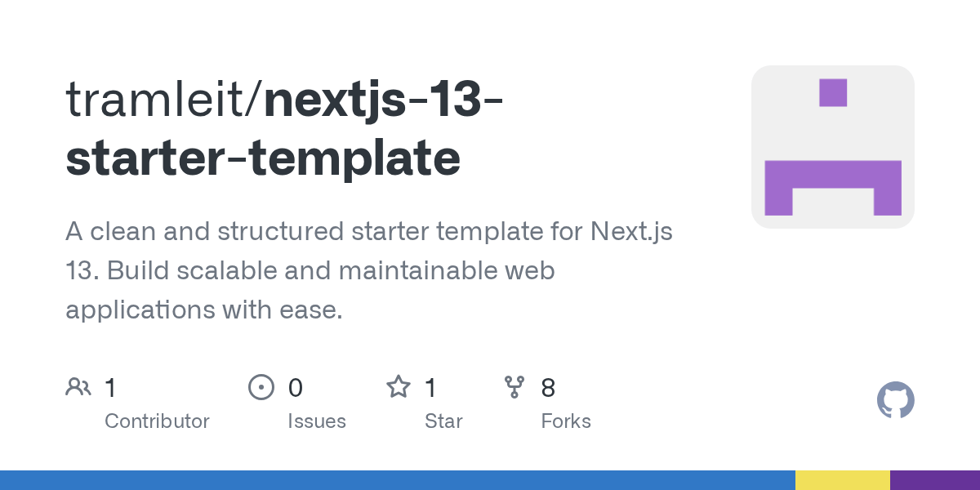Select the forks count number 8
Screen dimensions: 980x490
[548, 388]
